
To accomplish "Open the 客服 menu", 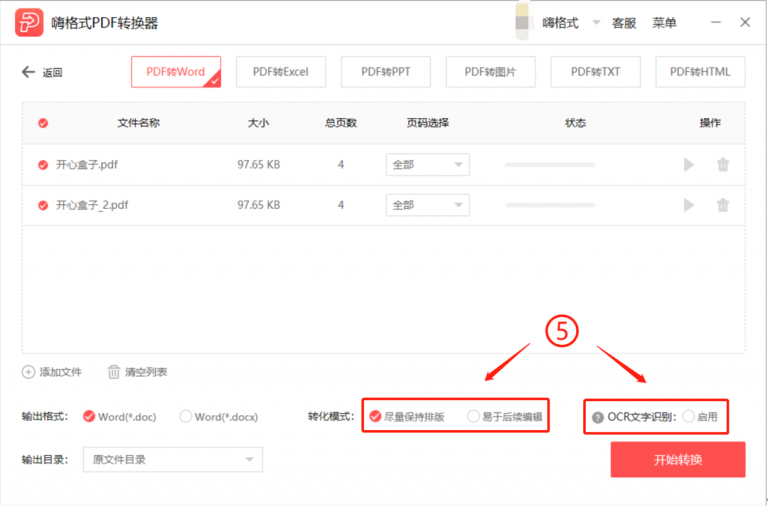I will click(624, 23).
